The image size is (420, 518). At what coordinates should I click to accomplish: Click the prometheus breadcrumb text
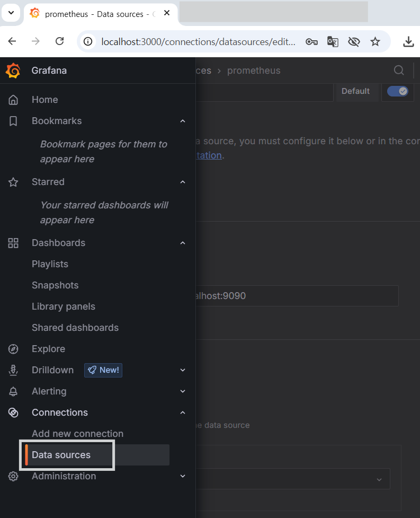254,71
